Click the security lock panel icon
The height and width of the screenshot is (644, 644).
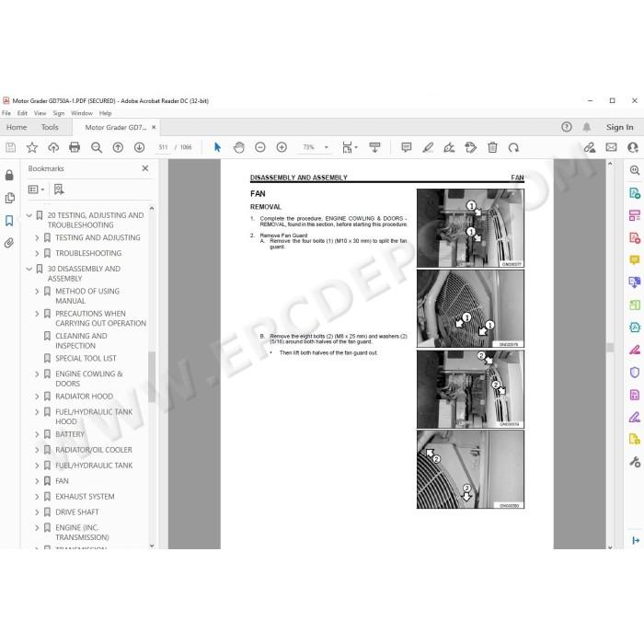9,176
